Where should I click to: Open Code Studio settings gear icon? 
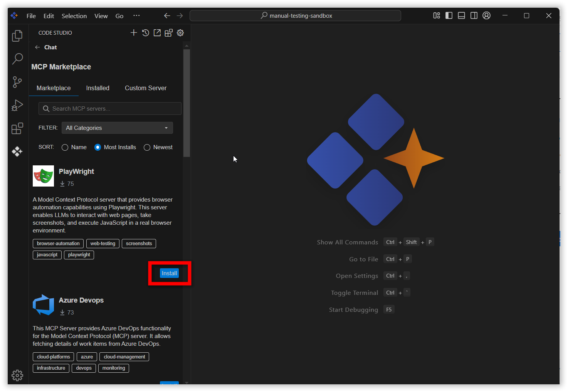tap(180, 33)
